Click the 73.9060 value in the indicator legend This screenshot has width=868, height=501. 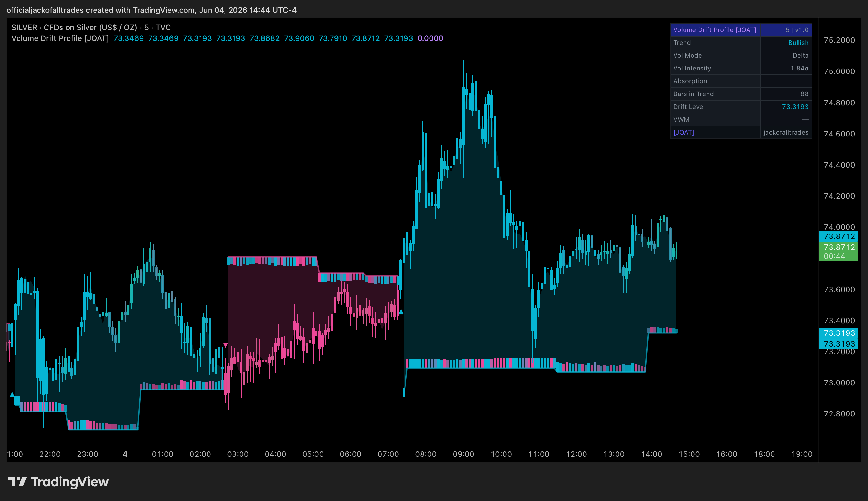(x=299, y=38)
